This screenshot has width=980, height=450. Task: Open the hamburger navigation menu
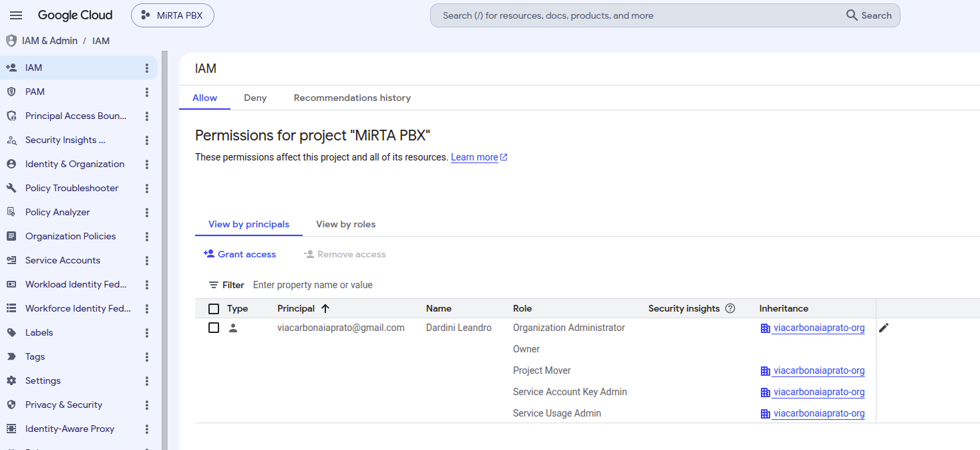(16, 15)
